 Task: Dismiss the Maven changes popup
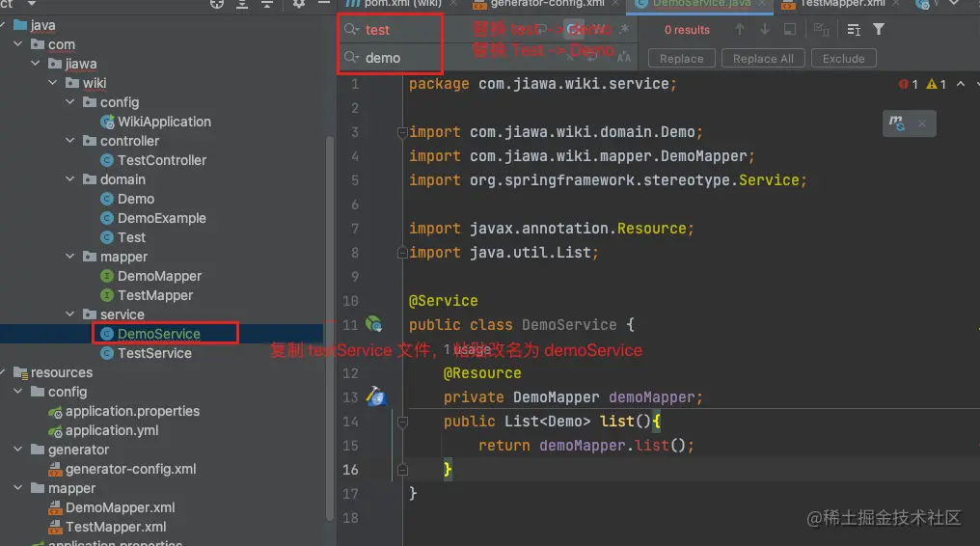coord(922,123)
